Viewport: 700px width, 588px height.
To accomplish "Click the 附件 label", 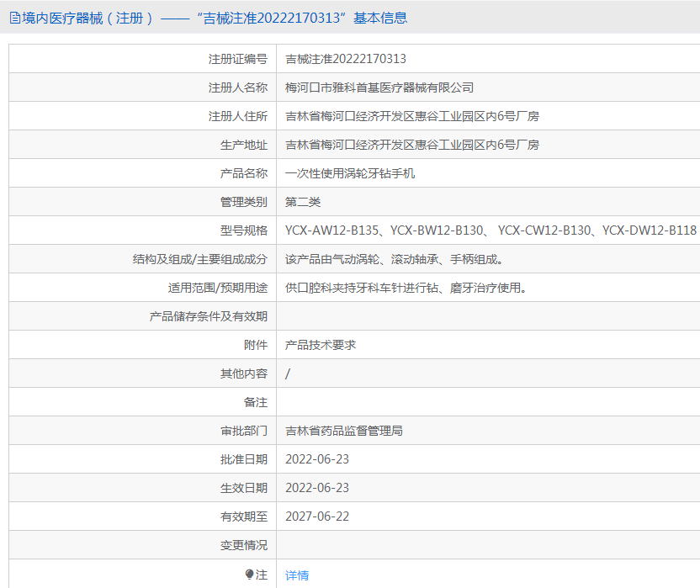I will [x=256, y=345].
